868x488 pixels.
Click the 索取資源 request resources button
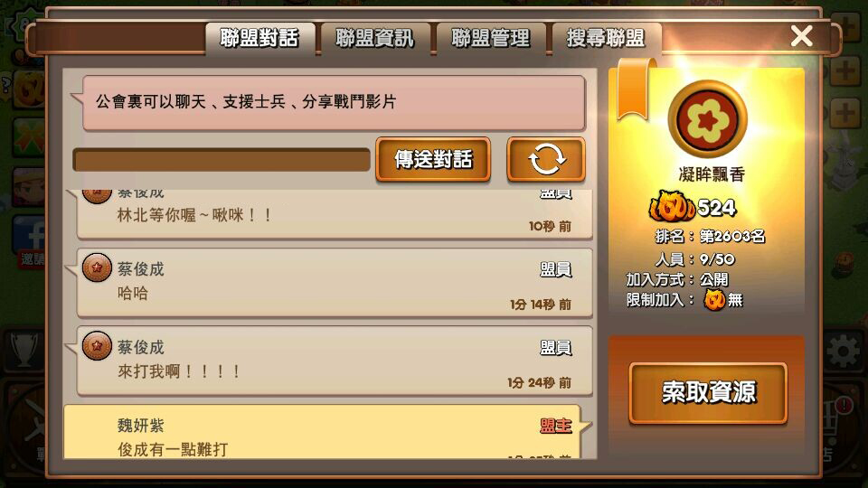coord(708,393)
